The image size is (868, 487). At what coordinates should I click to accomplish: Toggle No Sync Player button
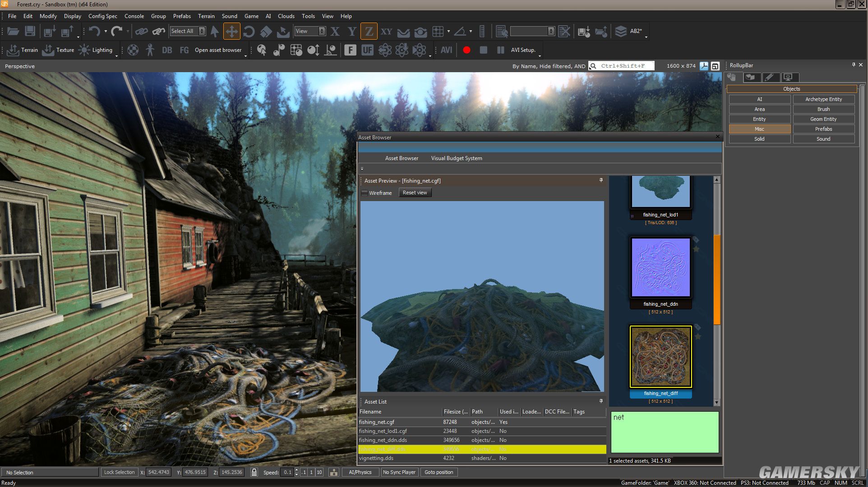(399, 472)
